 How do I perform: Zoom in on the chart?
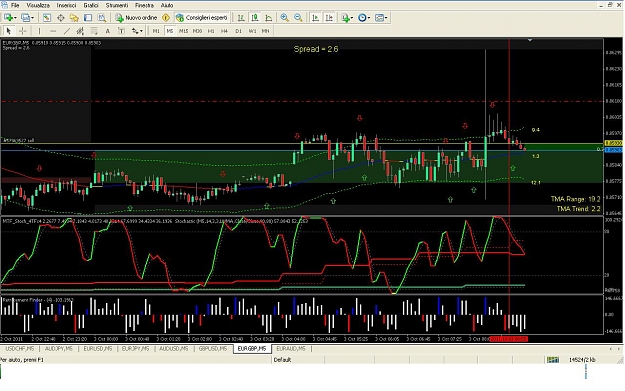click(x=285, y=18)
